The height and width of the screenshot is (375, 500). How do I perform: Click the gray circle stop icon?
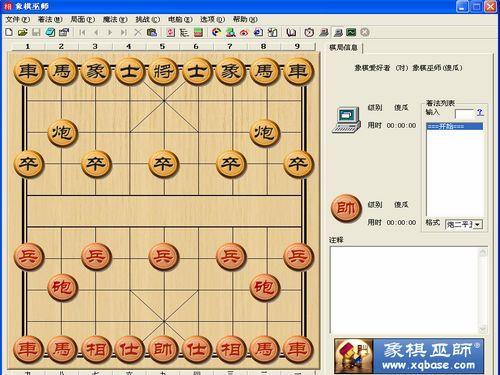(x=365, y=32)
